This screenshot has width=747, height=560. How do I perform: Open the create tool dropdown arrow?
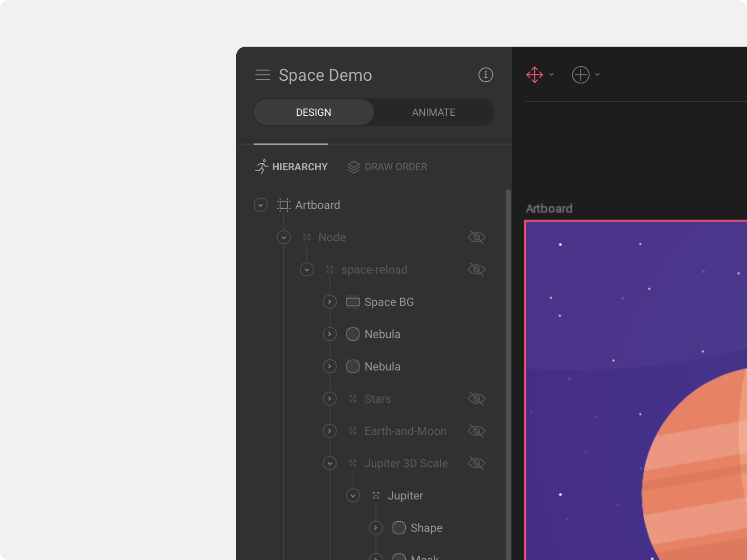(x=598, y=75)
